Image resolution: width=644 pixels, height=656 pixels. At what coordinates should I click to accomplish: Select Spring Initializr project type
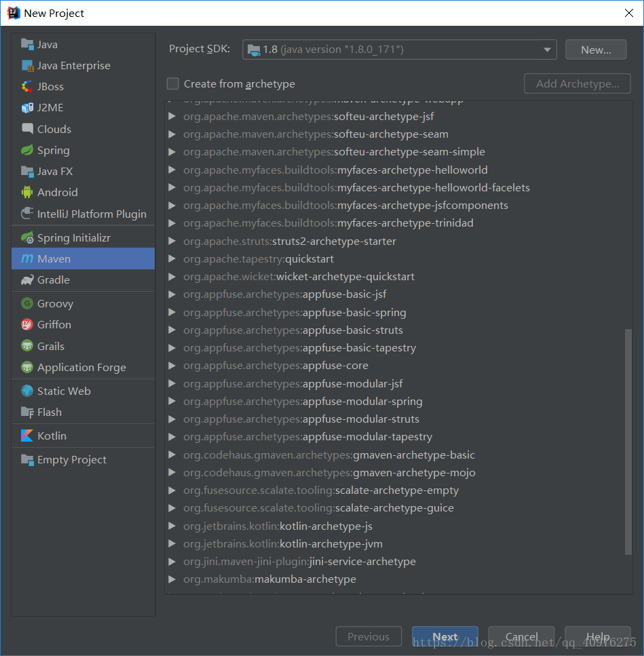(x=83, y=237)
